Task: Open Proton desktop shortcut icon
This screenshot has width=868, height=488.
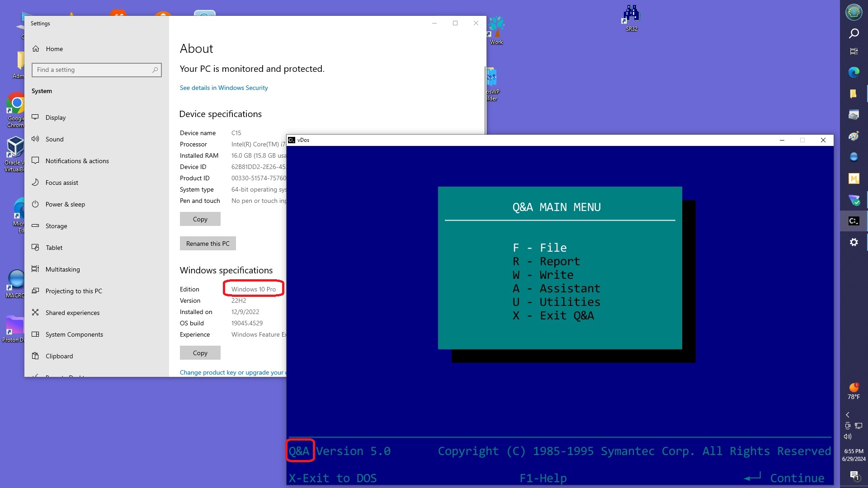Action: [x=14, y=329]
